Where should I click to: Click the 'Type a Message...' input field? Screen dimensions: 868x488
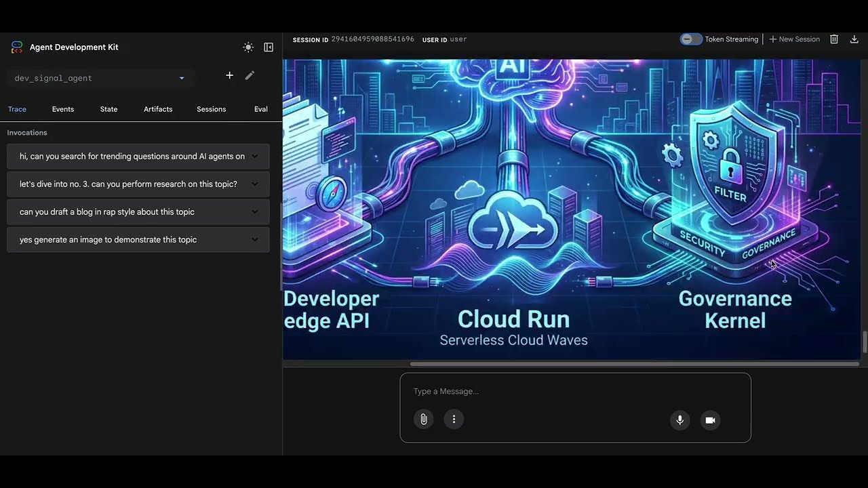pos(575,391)
